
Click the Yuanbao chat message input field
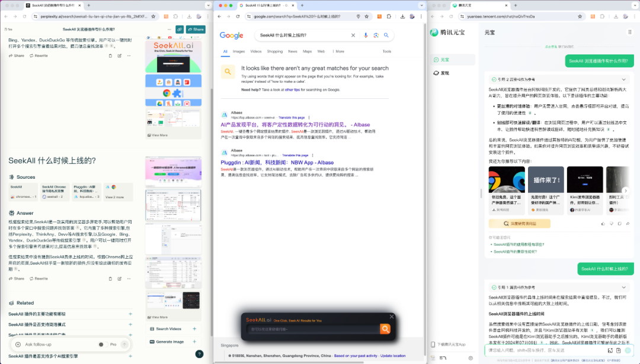[545, 350]
